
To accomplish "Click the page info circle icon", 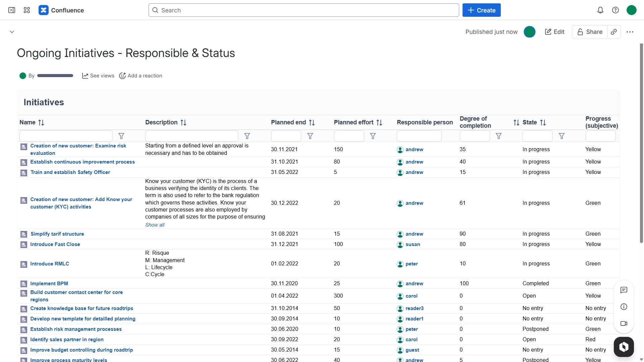I will 624,307.
